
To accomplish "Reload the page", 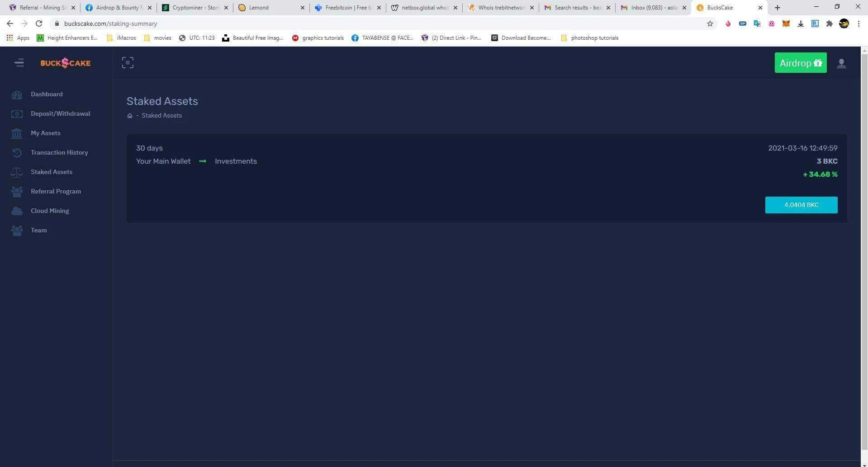I will pos(39,24).
